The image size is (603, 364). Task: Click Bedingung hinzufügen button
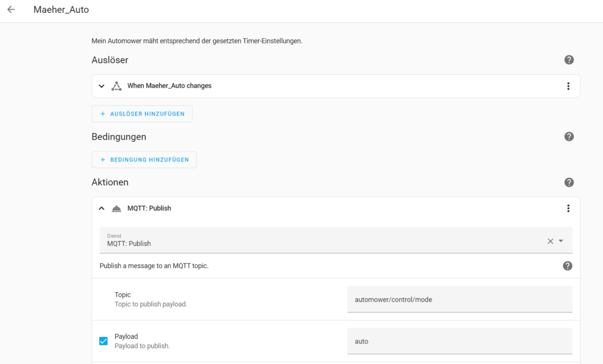[x=144, y=160]
